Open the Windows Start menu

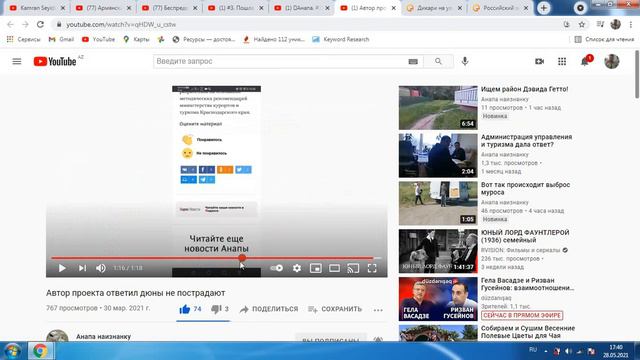(x=12, y=351)
